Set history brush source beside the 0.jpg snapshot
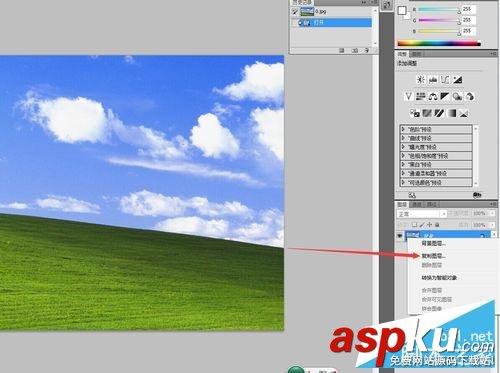 (294, 12)
